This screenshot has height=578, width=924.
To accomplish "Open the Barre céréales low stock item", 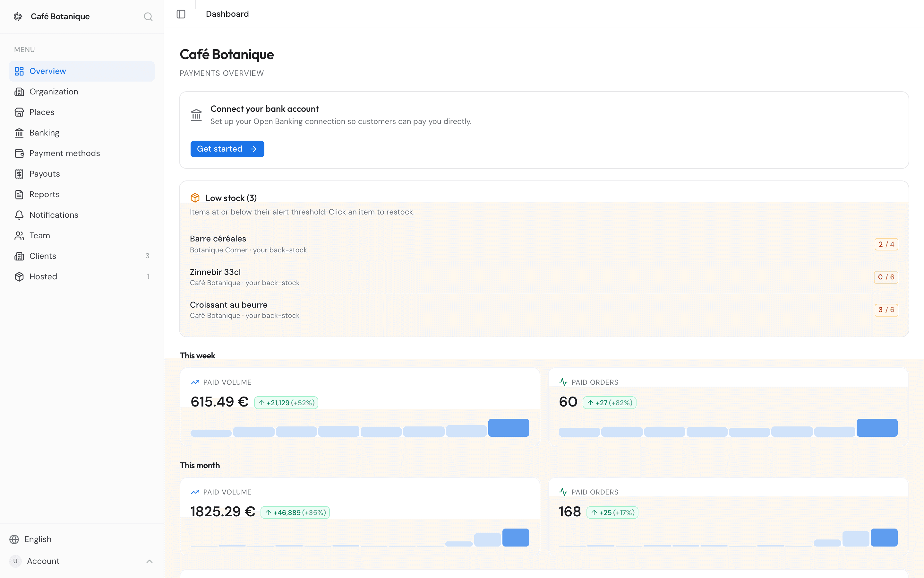I will (544, 244).
